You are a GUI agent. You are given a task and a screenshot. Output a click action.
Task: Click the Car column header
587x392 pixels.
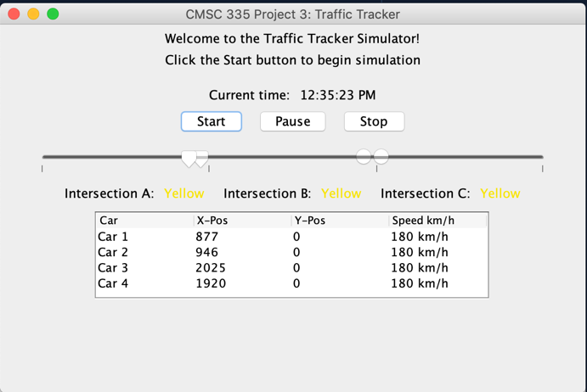pos(145,221)
